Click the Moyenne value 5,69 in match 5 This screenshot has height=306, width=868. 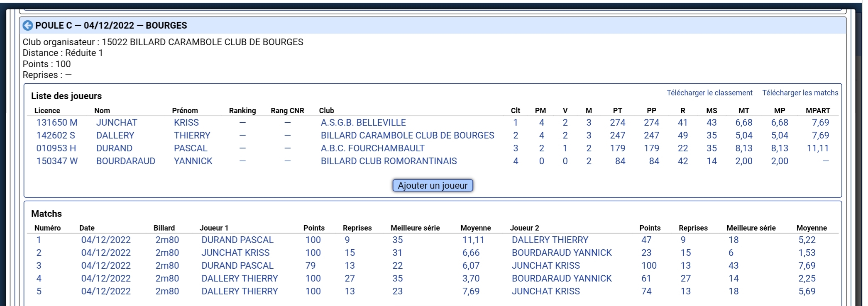[x=807, y=291]
